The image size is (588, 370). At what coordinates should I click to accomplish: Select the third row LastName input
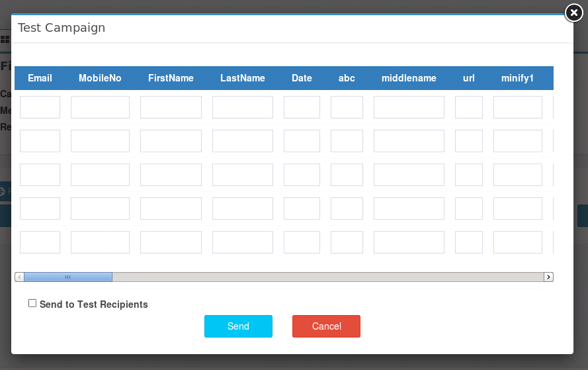click(242, 175)
